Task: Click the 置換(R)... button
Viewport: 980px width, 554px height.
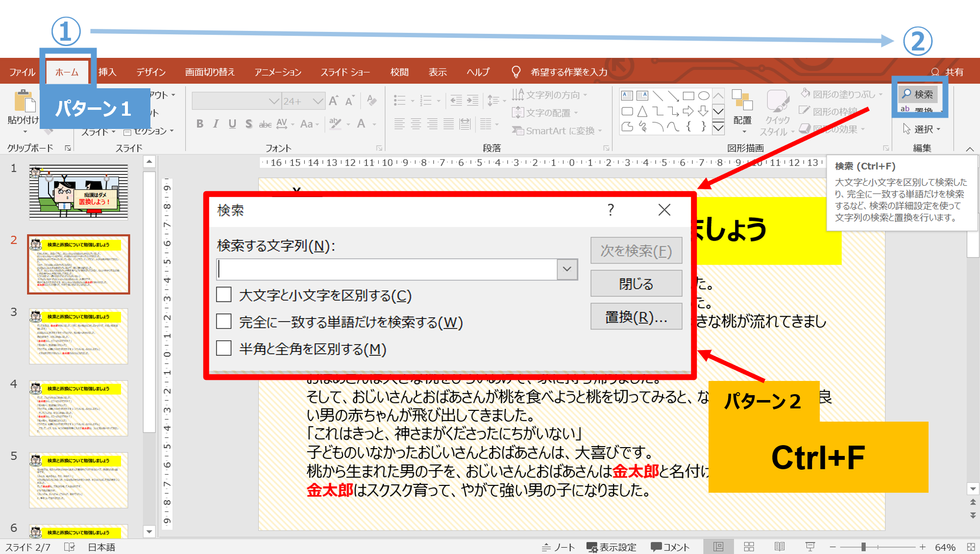Action: 636,317
